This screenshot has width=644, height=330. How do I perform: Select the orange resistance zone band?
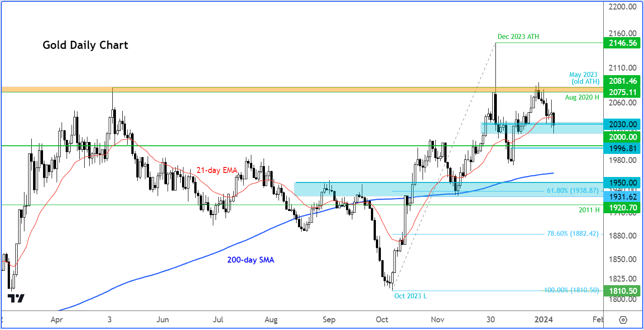tap(302, 89)
